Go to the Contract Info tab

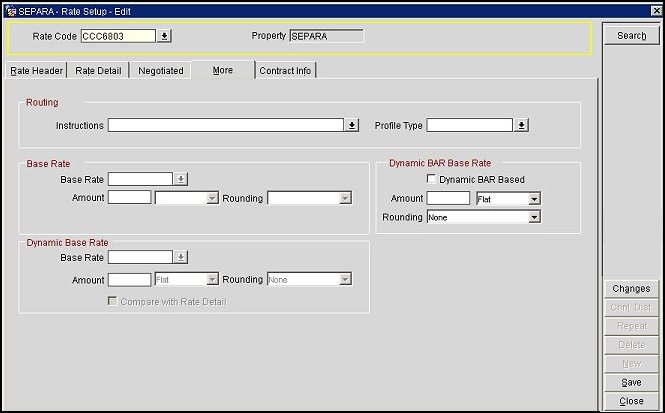tap(286, 71)
